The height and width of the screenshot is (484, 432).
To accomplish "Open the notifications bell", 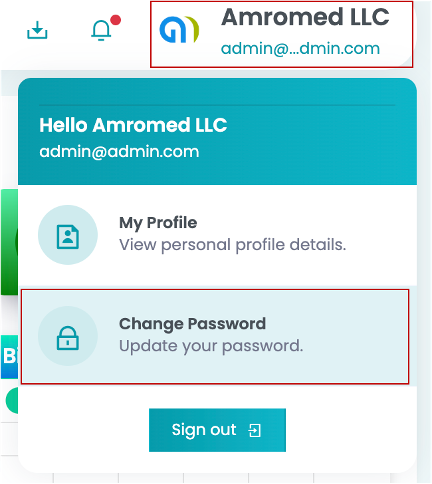I will [x=101, y=30].
